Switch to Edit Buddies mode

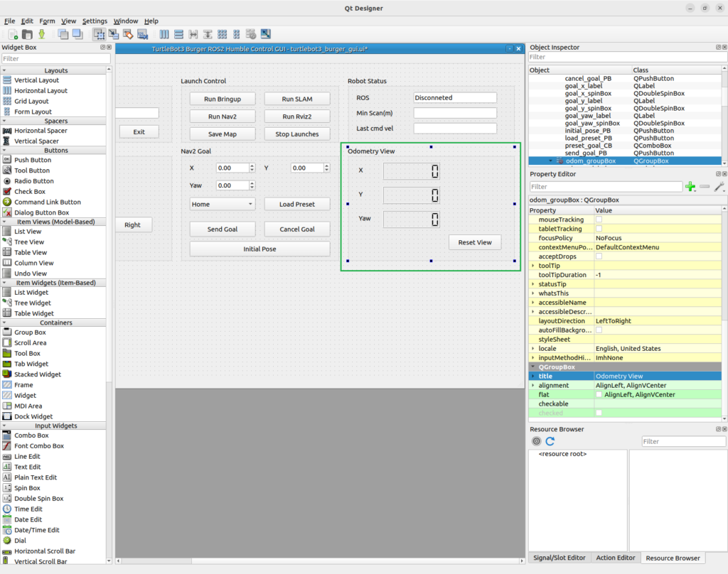[128, 34]
